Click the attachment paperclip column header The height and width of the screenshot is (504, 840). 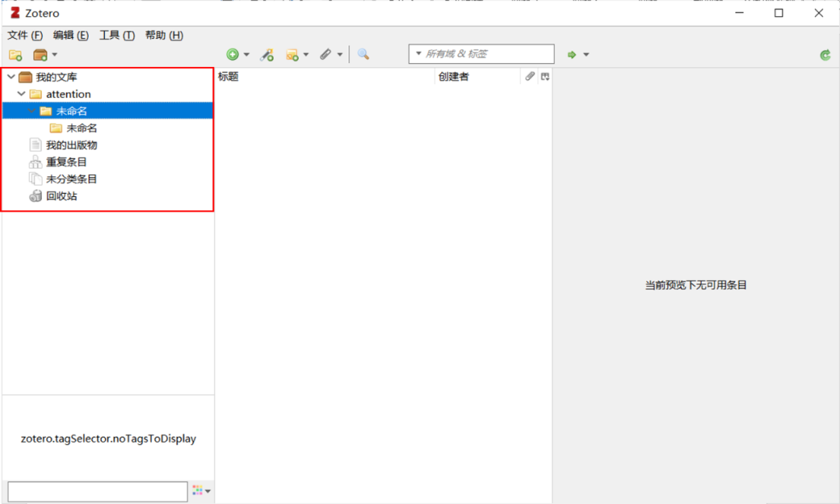tap(530, 76)
